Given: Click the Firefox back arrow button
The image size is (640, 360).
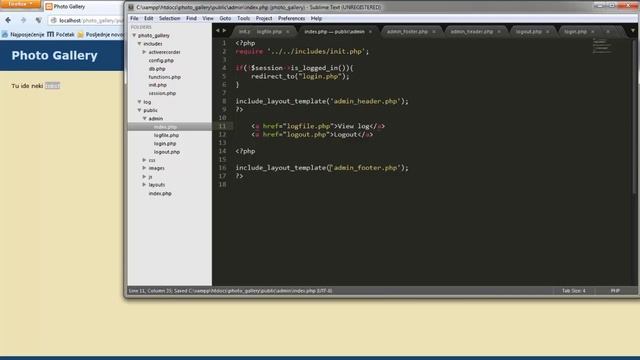Looking at the screenshot, I should [x=8, y=20].
